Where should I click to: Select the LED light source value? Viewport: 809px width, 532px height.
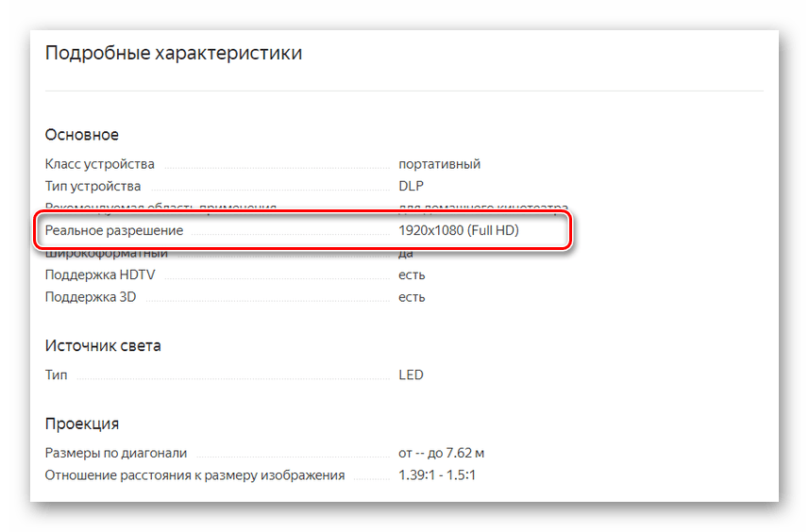(x=411, y=374)
